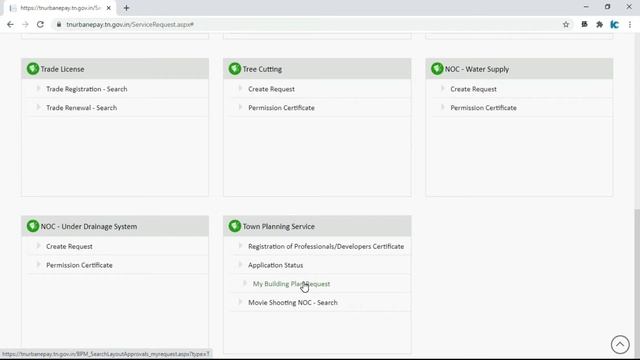Image resolution: width=640 pixels, height=360 pixels.
Task: Open the Application Status link
Action: pyautogui.click(x=276, y=265)
